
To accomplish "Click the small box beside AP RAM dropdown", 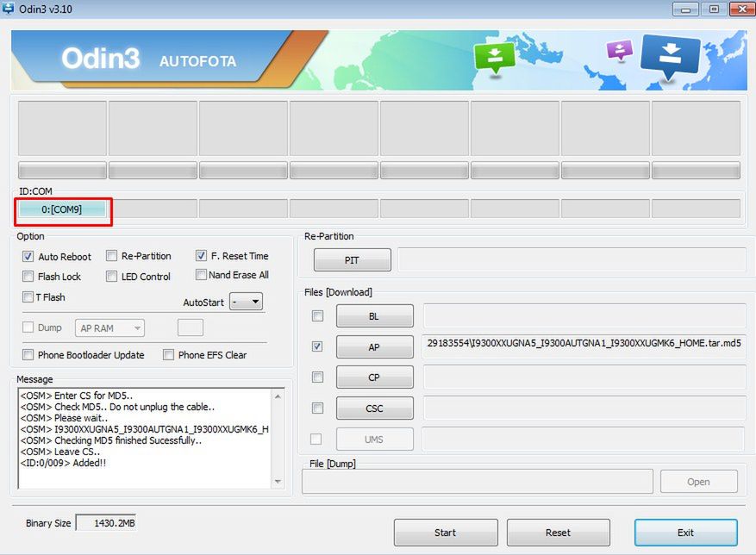I will pyautogui.click(x=191, y=327).
